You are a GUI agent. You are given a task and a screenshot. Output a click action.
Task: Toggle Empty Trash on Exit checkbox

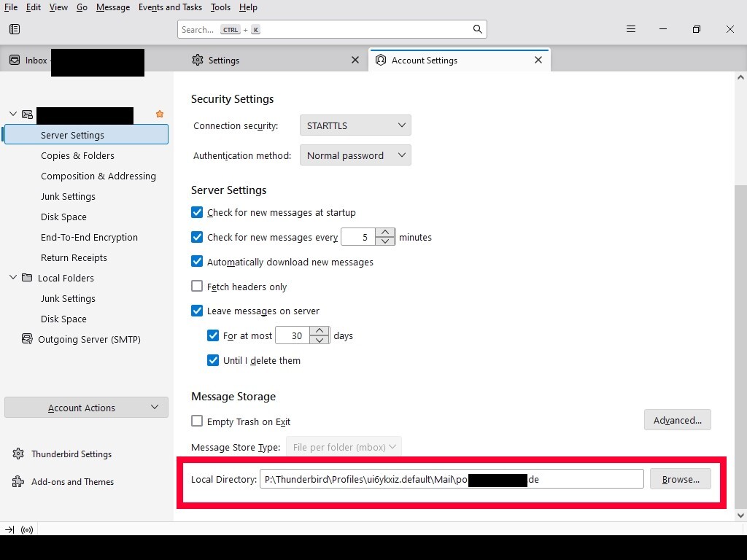coord(197,421)
